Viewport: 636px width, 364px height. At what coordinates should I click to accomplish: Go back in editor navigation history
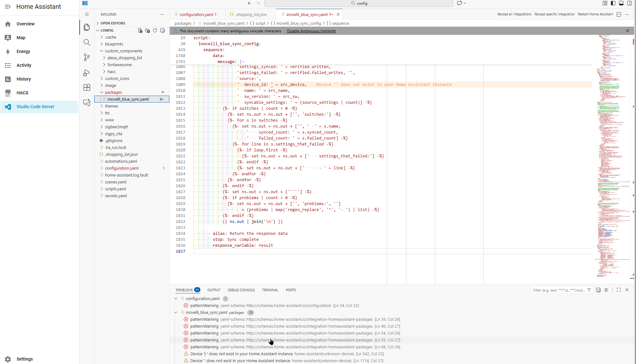point(250,3)
